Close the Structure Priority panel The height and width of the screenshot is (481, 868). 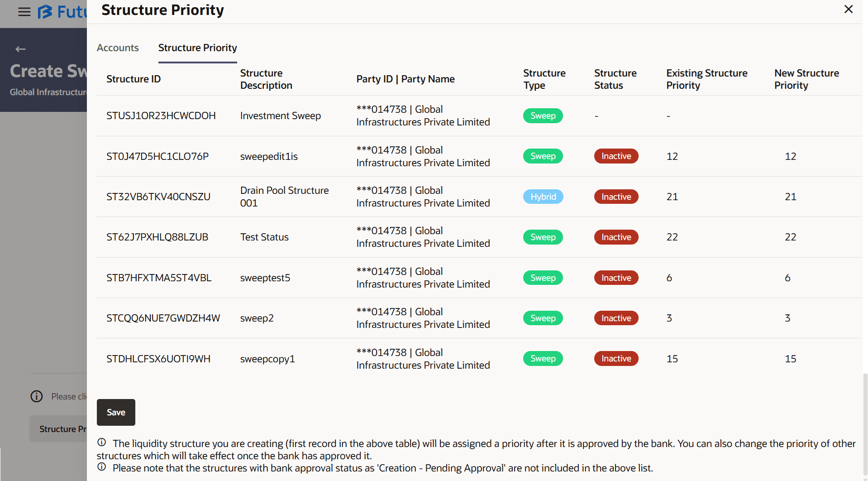point(848,10)
